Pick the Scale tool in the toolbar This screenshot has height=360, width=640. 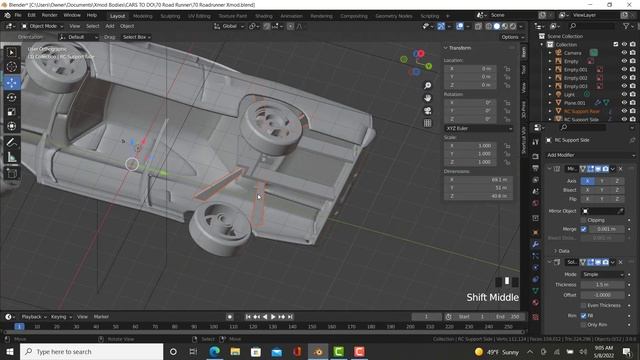tap(12, 112)
